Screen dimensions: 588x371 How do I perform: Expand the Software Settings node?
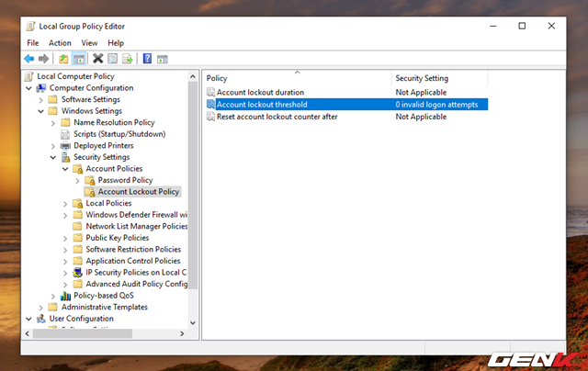pos(40,100)
